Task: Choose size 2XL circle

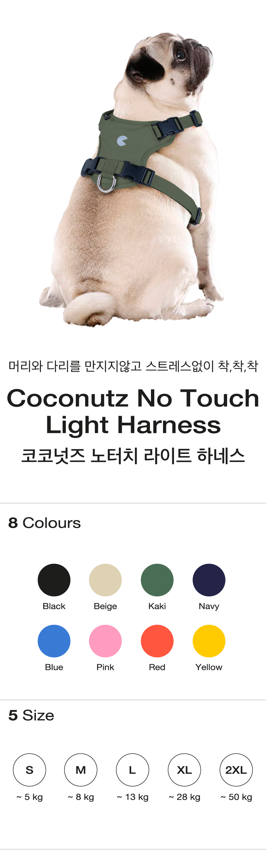Action: (x=236, y=770)
